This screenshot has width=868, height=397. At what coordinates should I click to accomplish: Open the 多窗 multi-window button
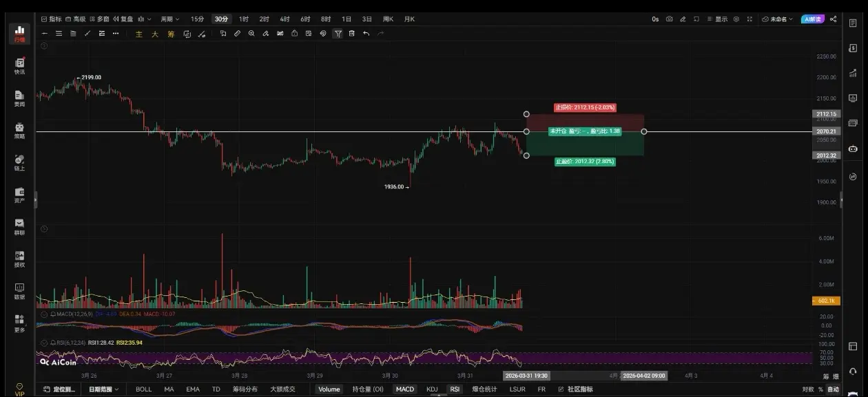[x=99, y=19]
